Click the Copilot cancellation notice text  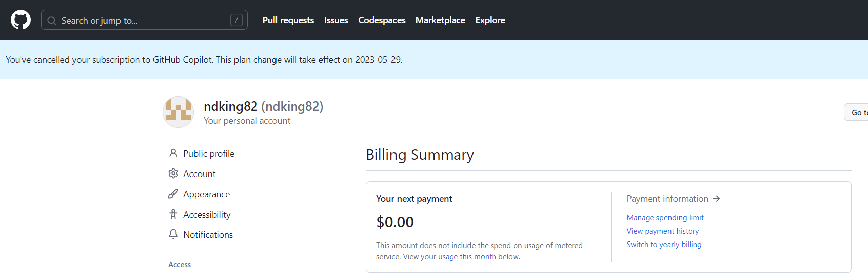tap(204, 60)
